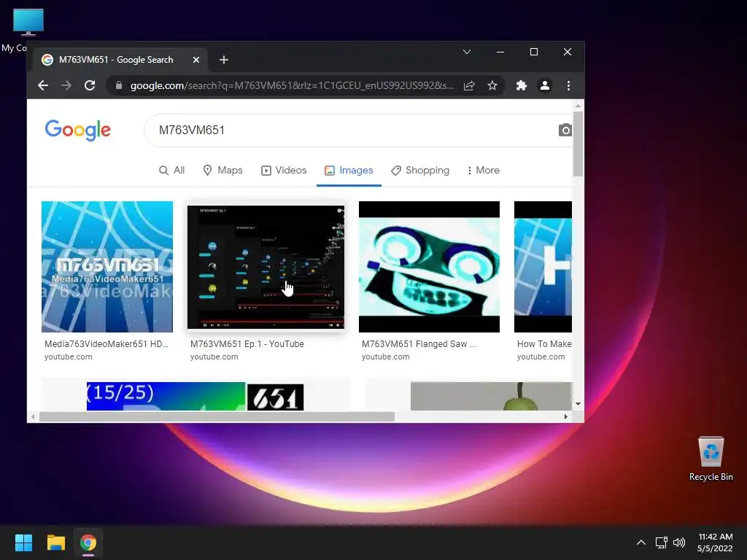
Task: Click the horizontal scrollbar thumb
Action: (x=217, y=416)
